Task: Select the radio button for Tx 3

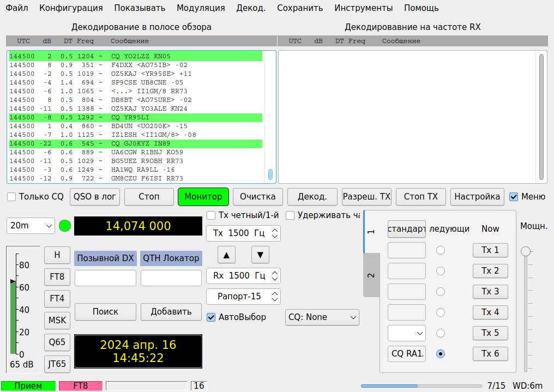Action: click(440, 292)
